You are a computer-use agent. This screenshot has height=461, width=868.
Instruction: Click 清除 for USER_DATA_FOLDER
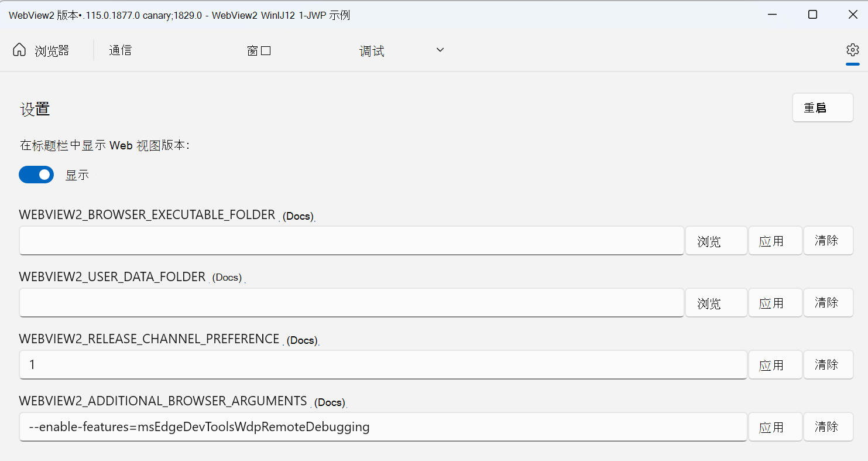[x=828, y=303]
